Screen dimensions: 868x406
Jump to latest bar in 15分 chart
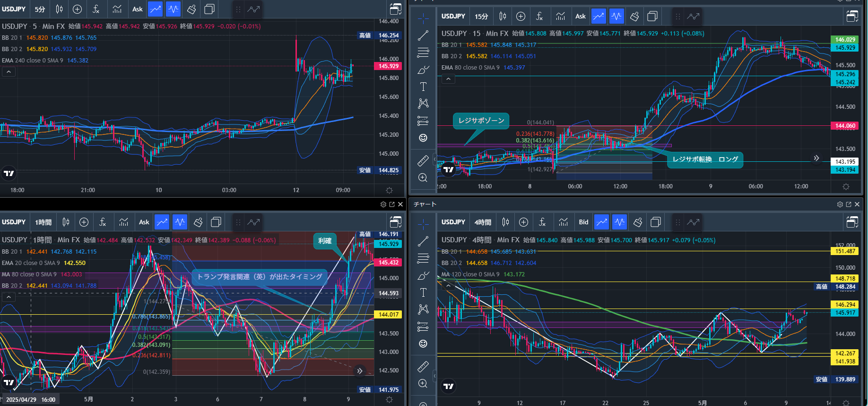tap(816, 158)
